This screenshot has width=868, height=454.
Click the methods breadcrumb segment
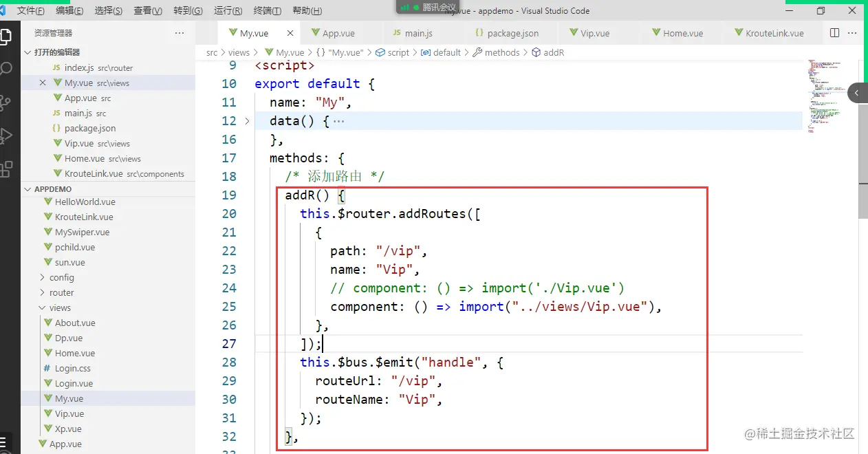click(496, 52)
